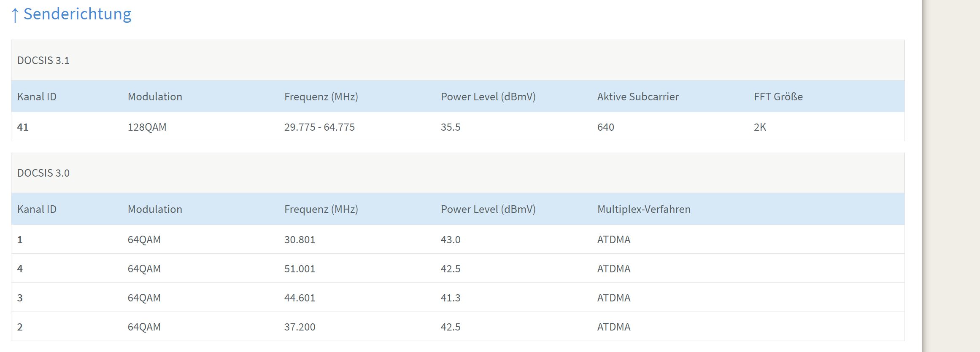The image size is (980, 352).
Task: Select the 128QAM modulation cell
Action: point(147,127)
